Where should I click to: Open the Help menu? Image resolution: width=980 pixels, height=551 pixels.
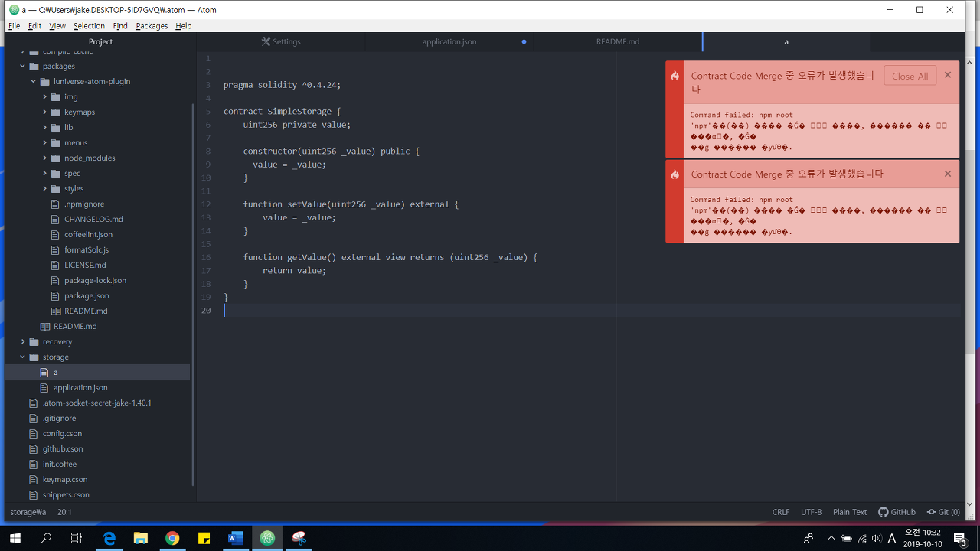pyautogui.click(x=183, y=26)
